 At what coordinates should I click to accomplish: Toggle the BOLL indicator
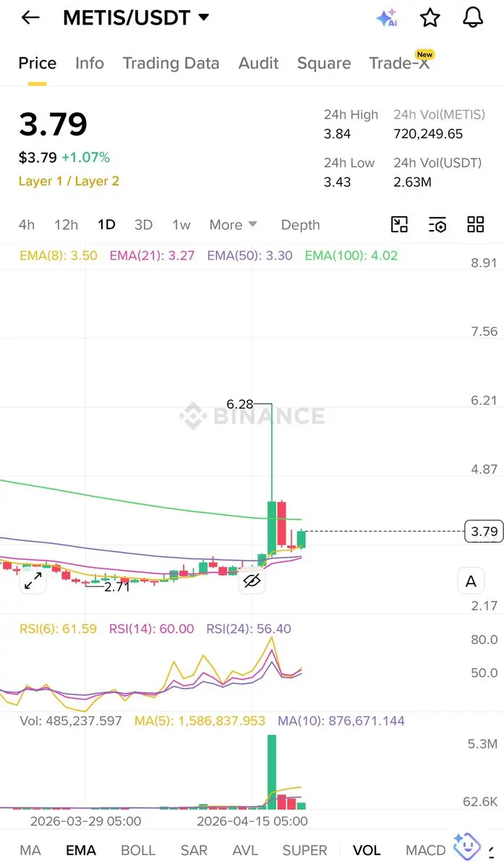pos(138,850)
